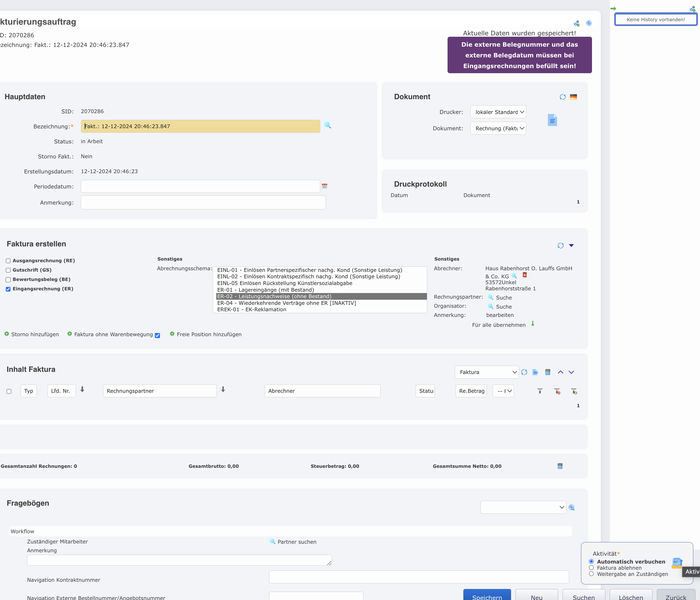
Task: Select EREK-01 EK-Reklamation list entry
Action: click(x=251, y=309)
